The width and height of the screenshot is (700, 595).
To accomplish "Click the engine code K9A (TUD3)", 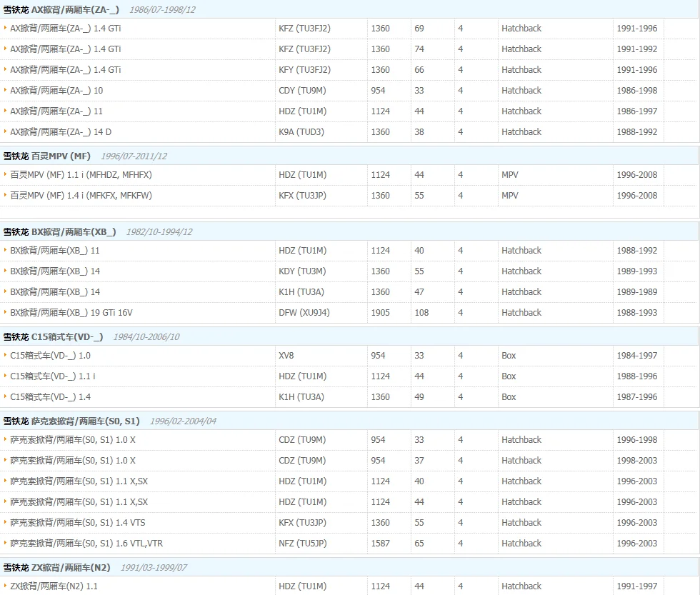I will tap(301, 131).
